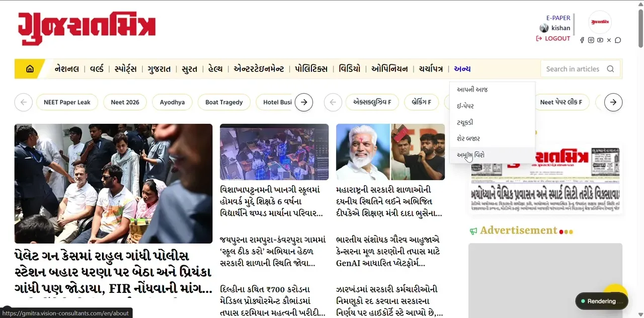Screen dimensions: 644x318
Task: Open headline દિલ્હીના કથિત ₹700 કરોડના
Action: [272, 301]
